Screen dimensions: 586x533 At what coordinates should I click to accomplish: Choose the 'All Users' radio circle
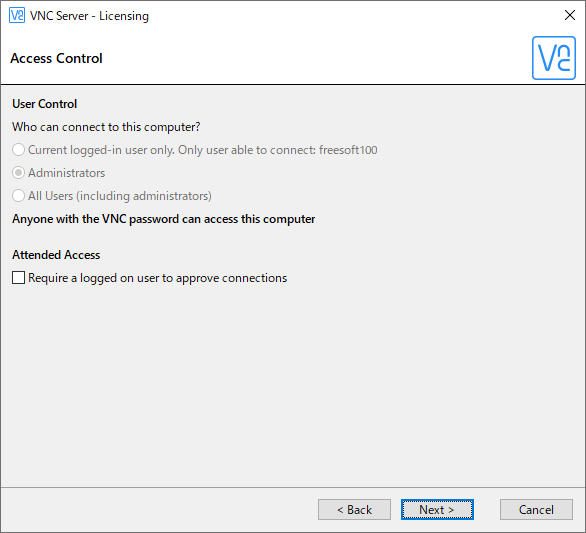[18, 196]
